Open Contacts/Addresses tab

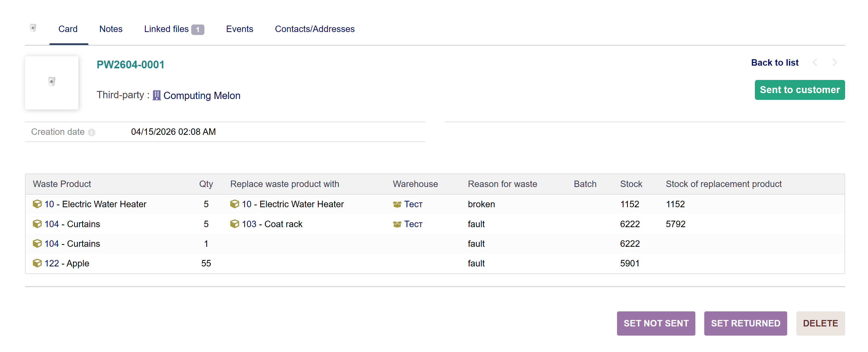[314, 29]
